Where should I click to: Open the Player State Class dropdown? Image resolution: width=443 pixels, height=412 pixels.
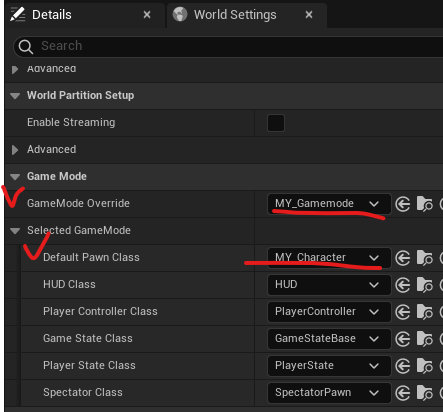tap(329, 365)
